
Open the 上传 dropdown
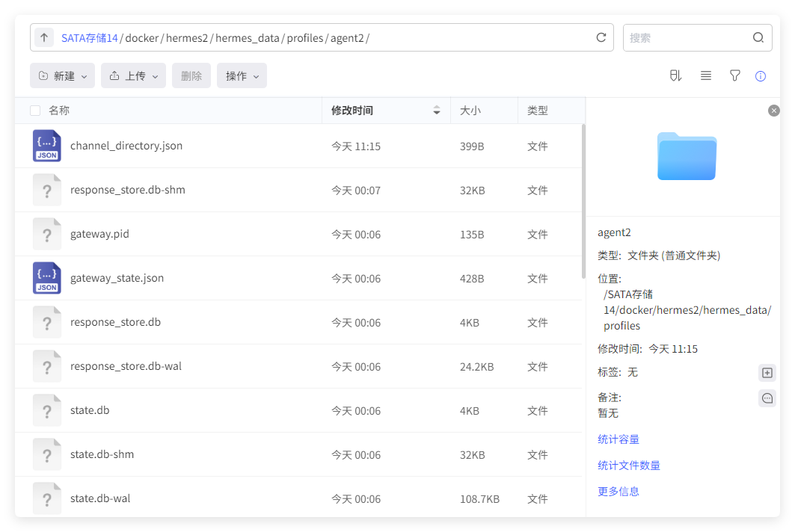[x=133, y=75]
